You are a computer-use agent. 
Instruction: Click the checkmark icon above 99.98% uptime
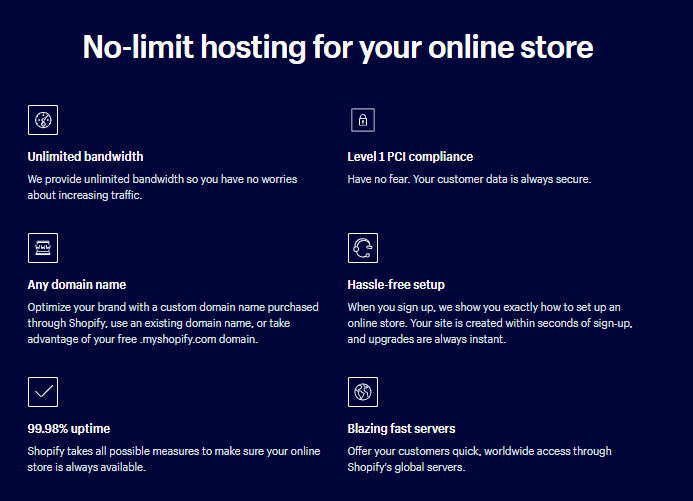42,392
